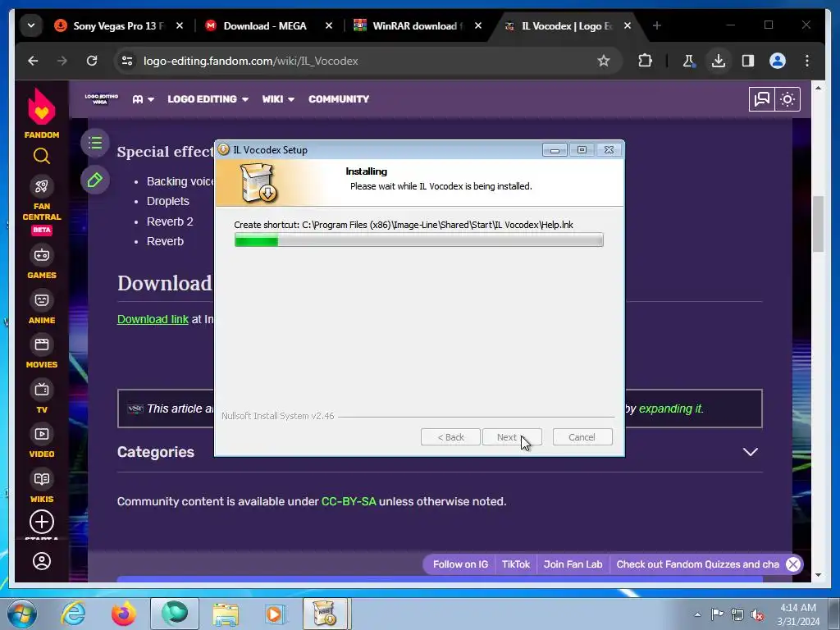Viewport: 840px width, 630px height.
Task: Open Check out Fandom Quizzes link
Action: 697,564
